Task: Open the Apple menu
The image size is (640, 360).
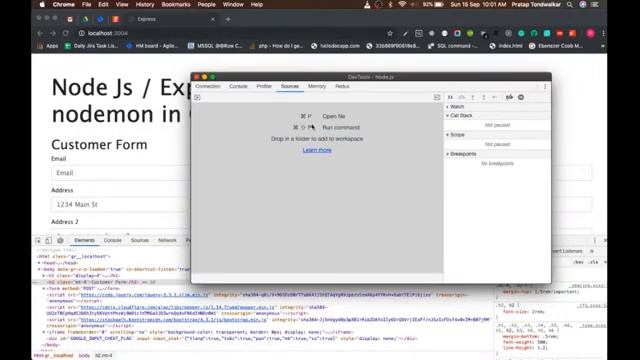Action: [x=42, y=4]
